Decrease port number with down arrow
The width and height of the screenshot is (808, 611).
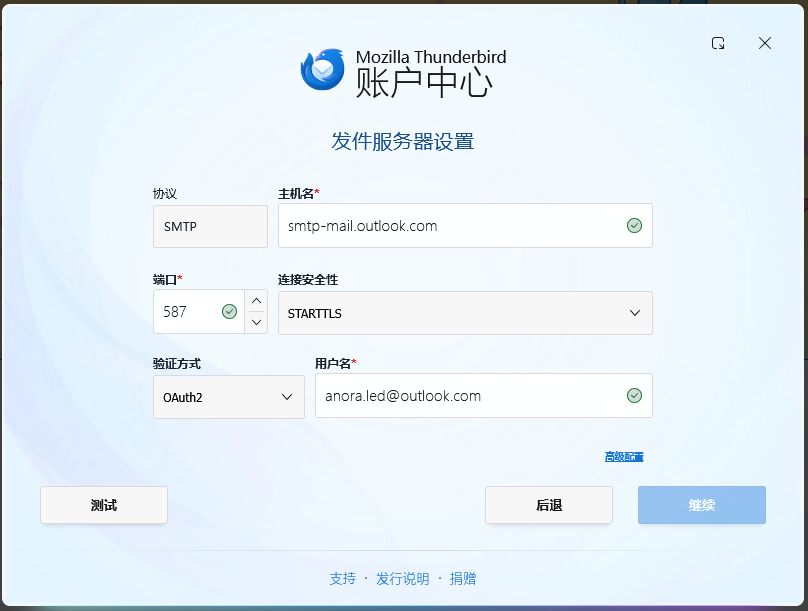(256, 323)
